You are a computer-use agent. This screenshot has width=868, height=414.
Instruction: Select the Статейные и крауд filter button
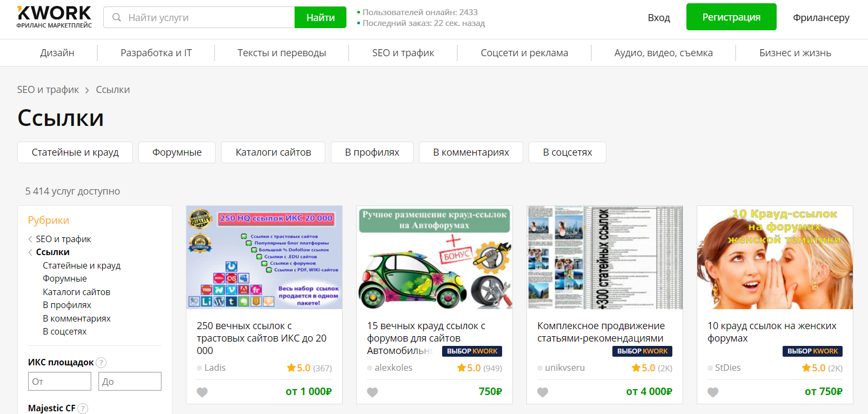(x=75, y=152)
